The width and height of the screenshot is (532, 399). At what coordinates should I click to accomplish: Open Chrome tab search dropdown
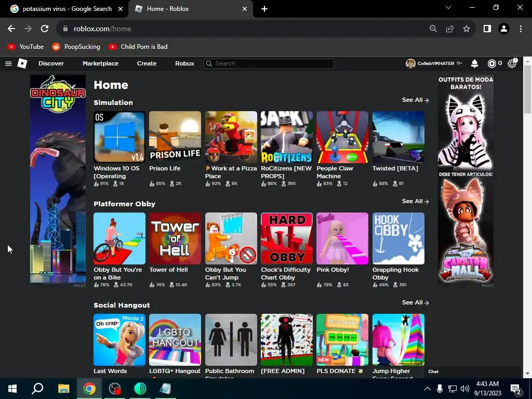tap(448, 7)
